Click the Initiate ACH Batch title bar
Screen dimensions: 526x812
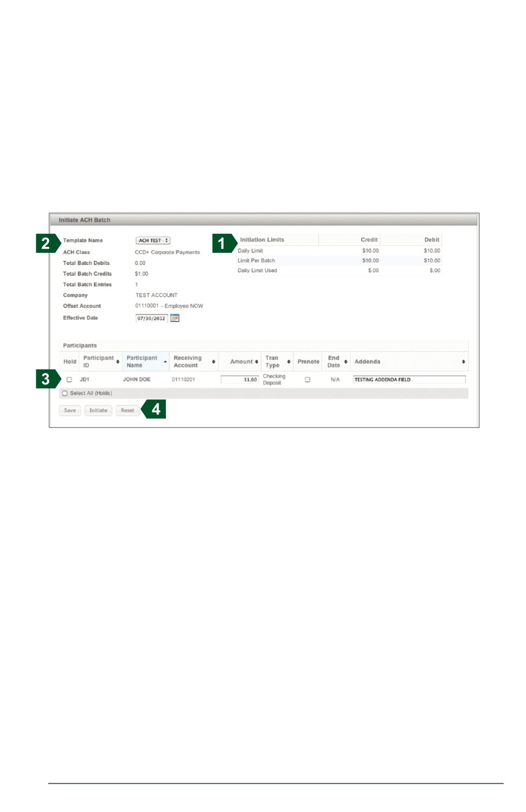264,220
